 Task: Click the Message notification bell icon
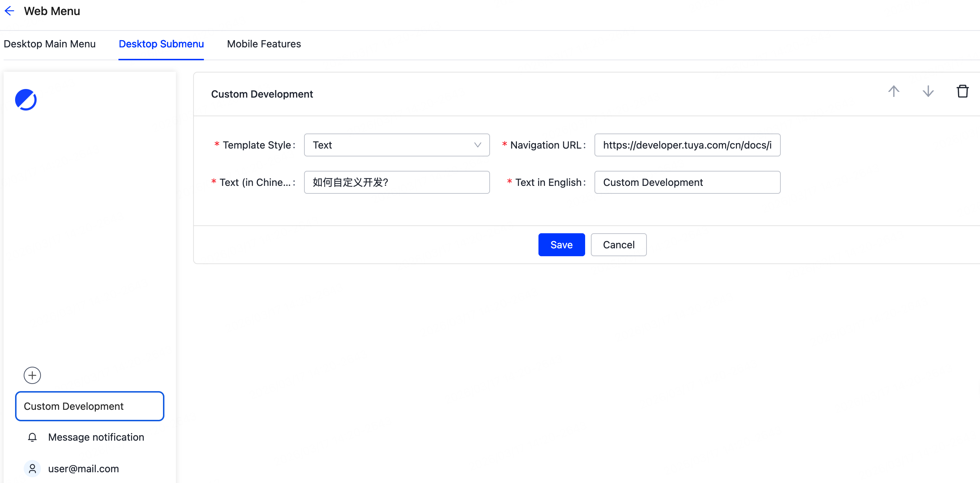click(x=32, y=437)
